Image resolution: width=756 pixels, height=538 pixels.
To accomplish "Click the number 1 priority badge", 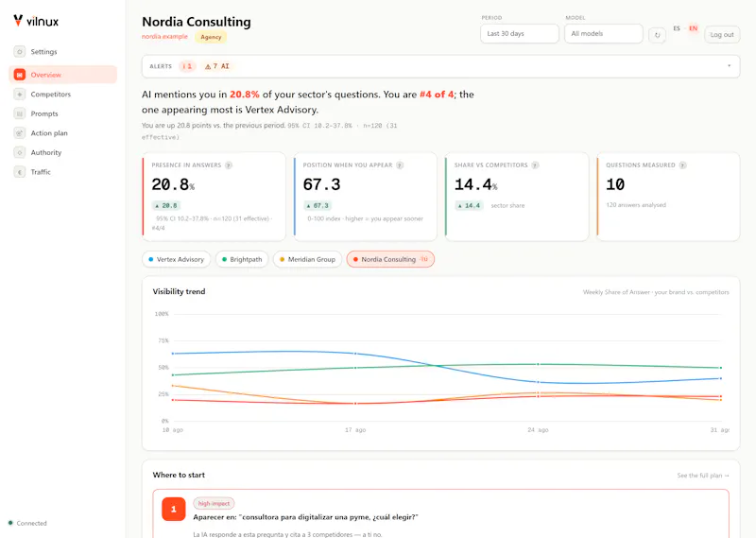I will 174,509.
